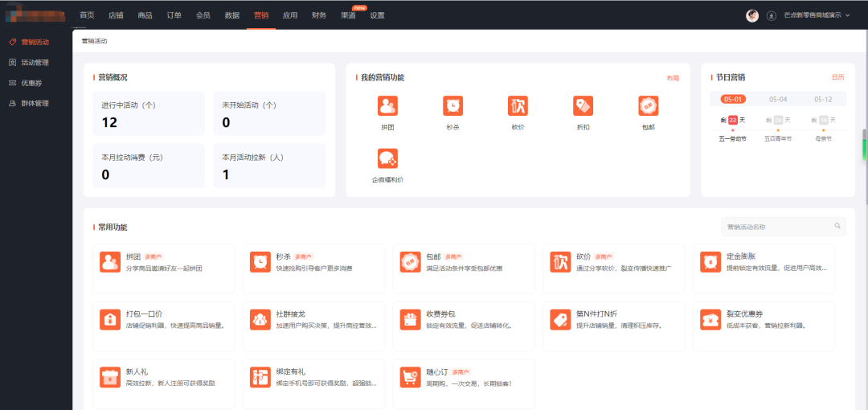This screenshot has height=410, width=868.
Task: Click the 母亲节 holiday entry
Action: [823, 138]
